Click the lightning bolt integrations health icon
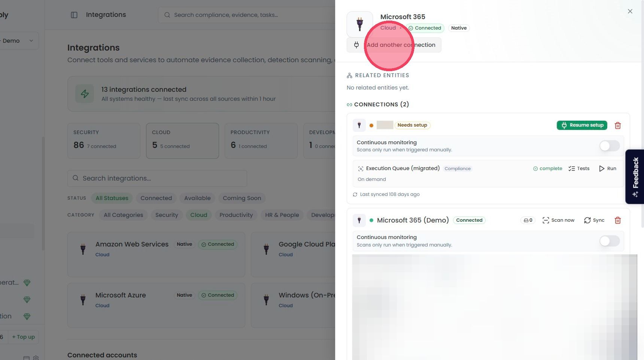The image size is (644, 360). 85,94
